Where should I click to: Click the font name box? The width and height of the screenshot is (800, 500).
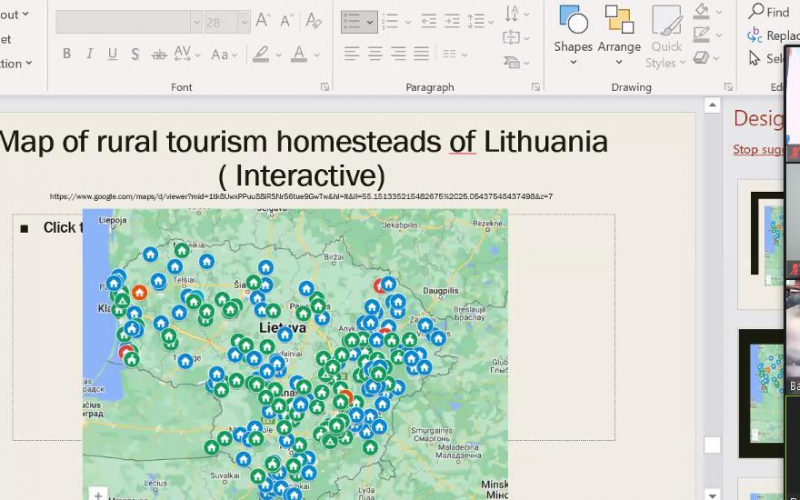[x=123, y=22]
